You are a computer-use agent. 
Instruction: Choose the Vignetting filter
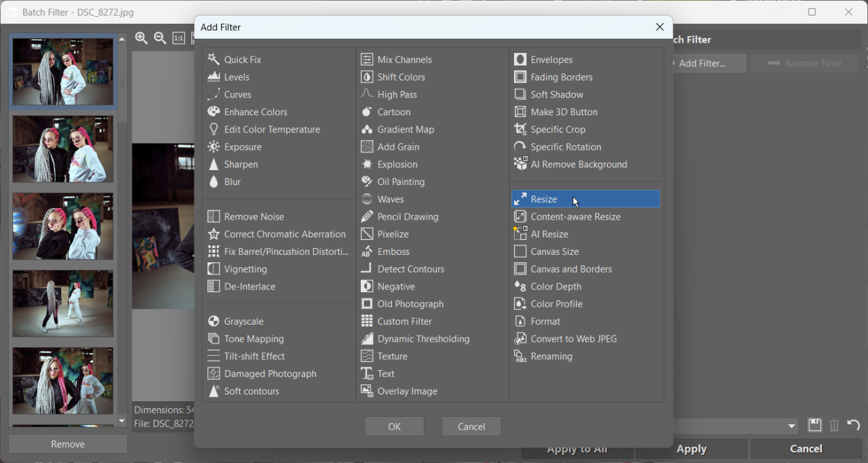click(245, 269)
